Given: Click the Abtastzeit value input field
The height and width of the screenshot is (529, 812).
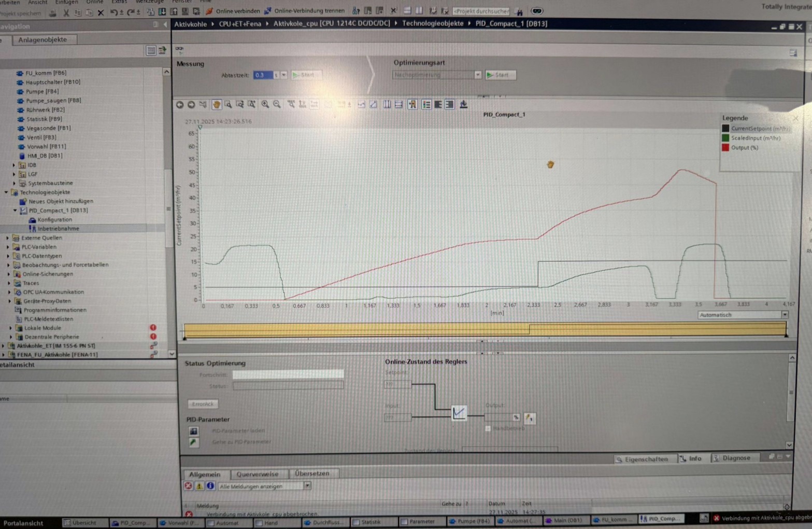Looking at the screenshot, I should [x=263, y=75].
